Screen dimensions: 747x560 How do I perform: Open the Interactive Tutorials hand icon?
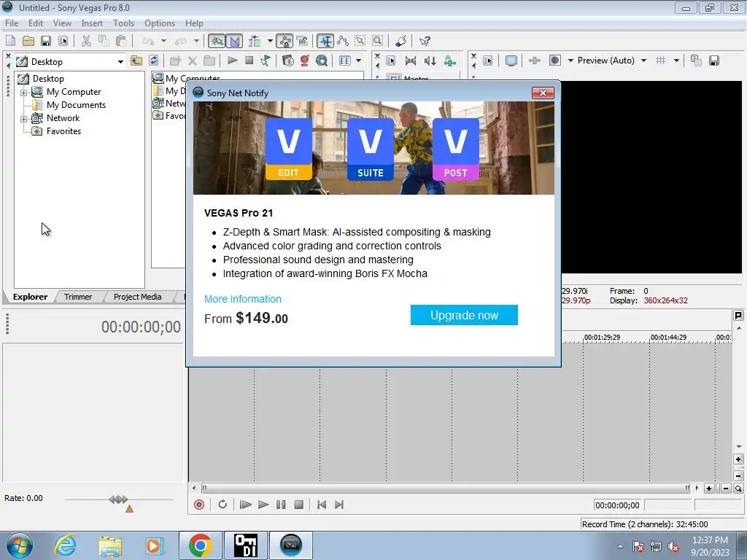pyautogui.click(x=401, y=41)
